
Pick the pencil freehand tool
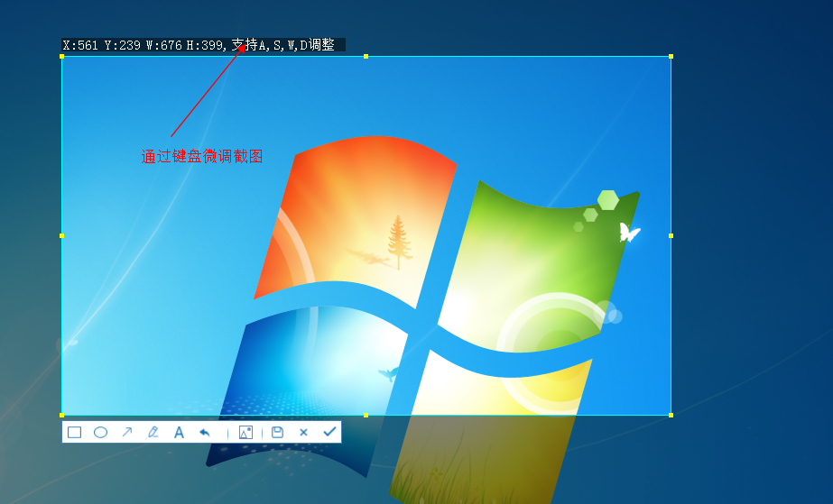coord(153,432)
